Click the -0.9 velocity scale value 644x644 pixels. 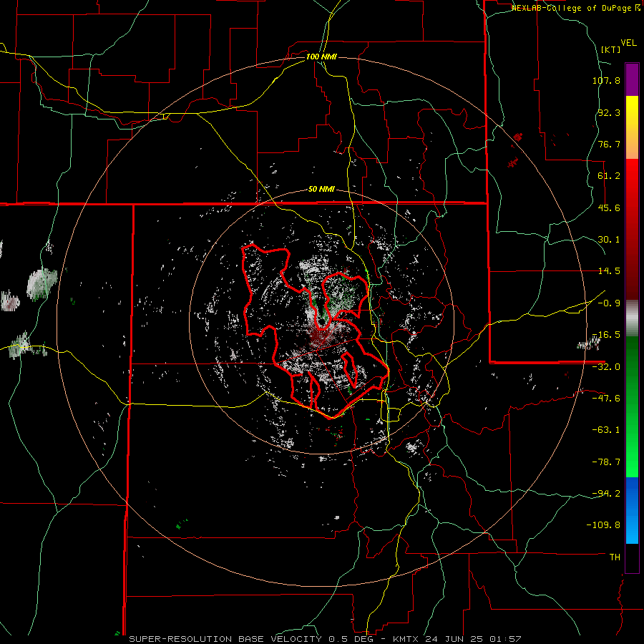pos(609,303)
